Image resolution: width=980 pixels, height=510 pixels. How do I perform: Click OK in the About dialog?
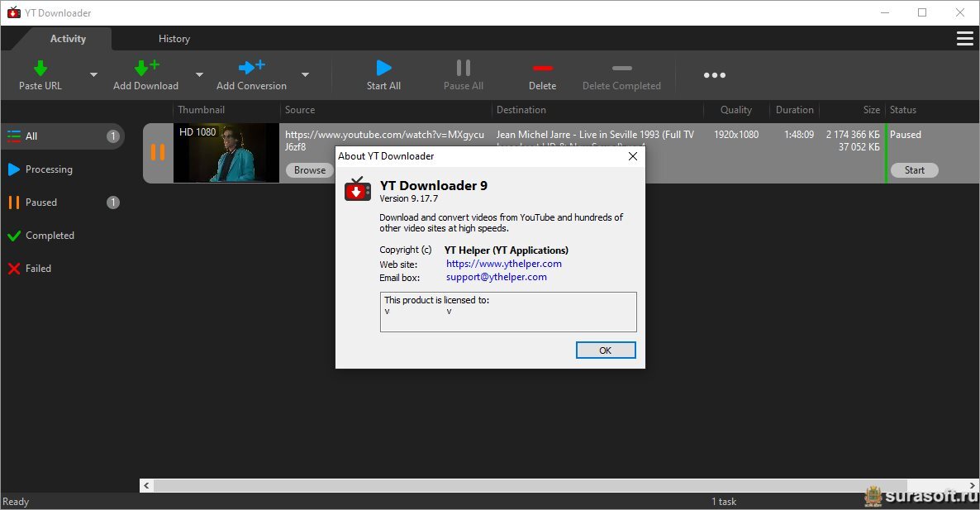point(605,350)
